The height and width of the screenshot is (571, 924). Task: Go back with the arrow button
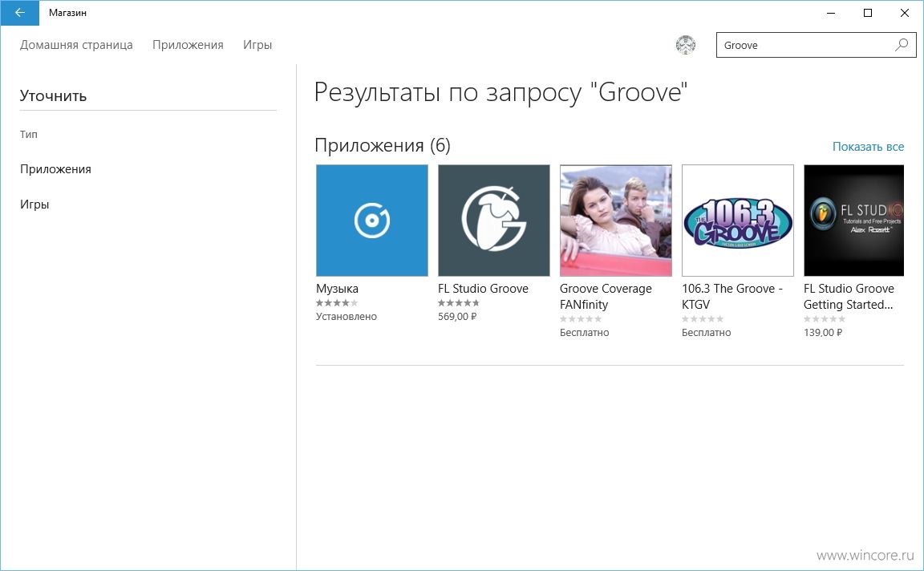19,12
